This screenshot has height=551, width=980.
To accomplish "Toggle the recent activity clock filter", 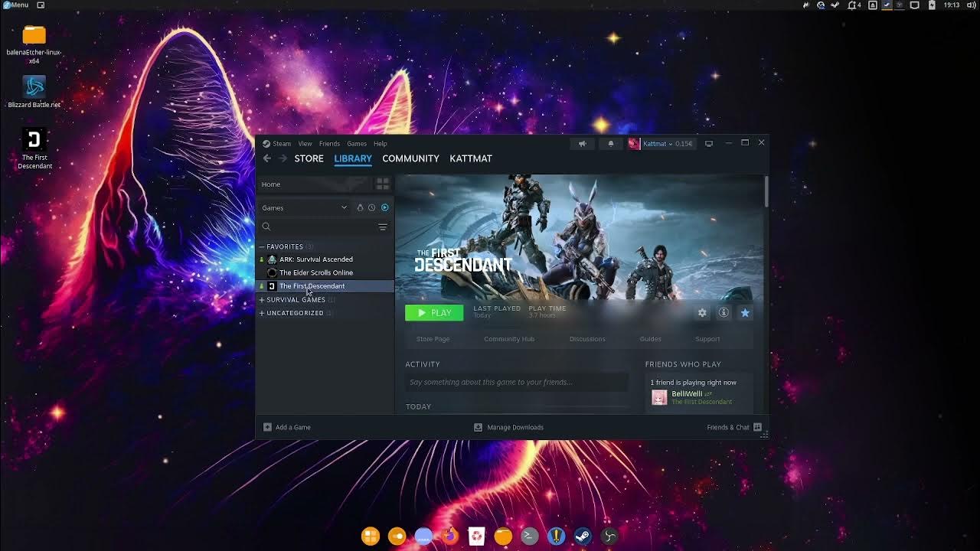I will pyautogui.click(x=372, y=207).
